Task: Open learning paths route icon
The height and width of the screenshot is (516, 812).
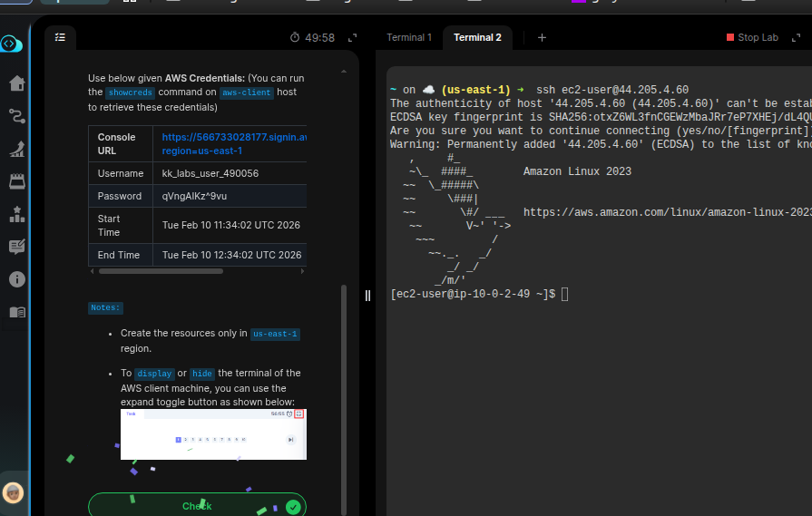Action: point(17,116)
